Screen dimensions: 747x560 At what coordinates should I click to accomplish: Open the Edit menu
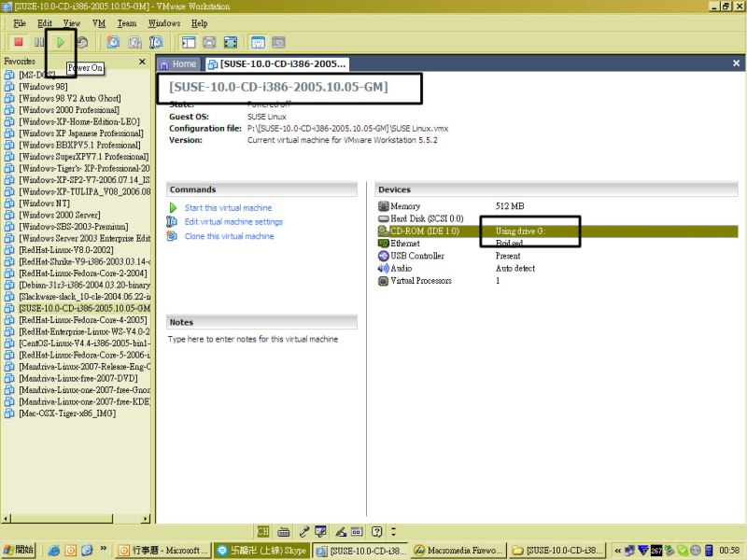[x=45, y=22]
